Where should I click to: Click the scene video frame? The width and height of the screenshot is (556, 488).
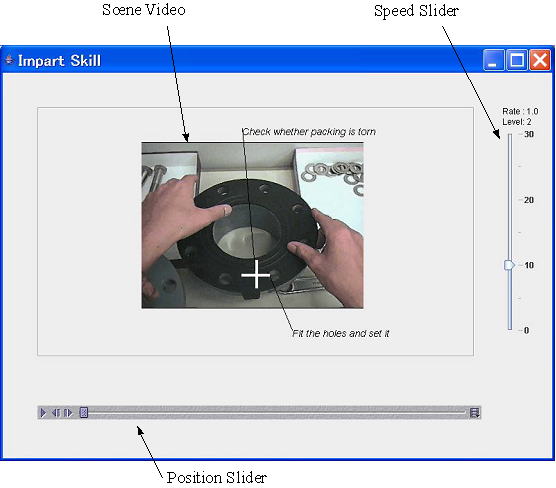pyautogui.click(x=252, y=225)
